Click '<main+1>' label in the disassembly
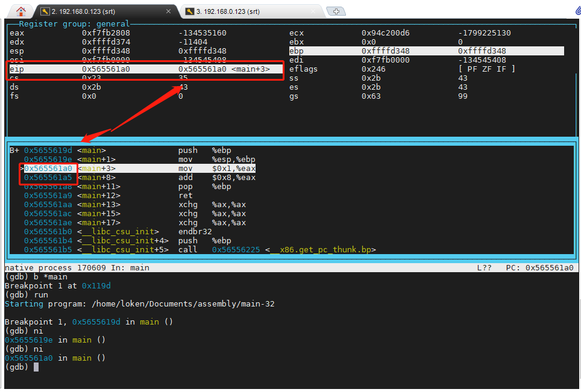The width and height of the screenshot is (581, 392). tap(96, 160)
